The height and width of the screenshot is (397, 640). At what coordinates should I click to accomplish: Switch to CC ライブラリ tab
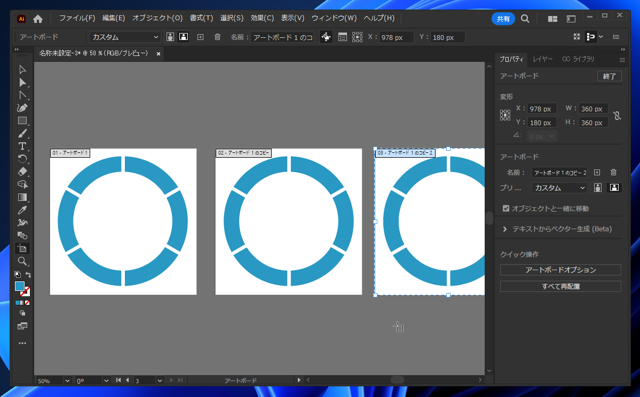(x=578, y=59)
